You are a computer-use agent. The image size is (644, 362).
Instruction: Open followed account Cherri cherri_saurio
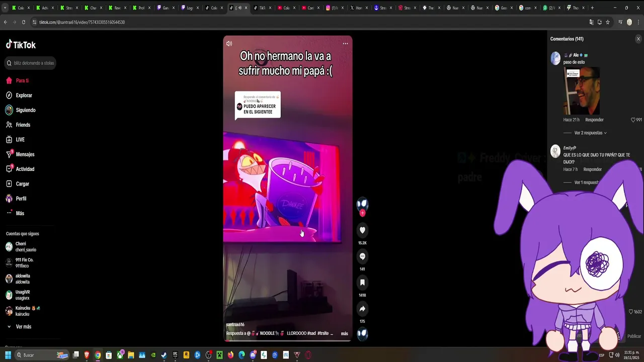point(21,247)
